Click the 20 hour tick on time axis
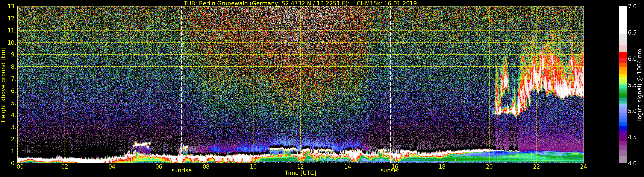Image resolution: width=644 pixels, height=177 pixels. (489, 167)
